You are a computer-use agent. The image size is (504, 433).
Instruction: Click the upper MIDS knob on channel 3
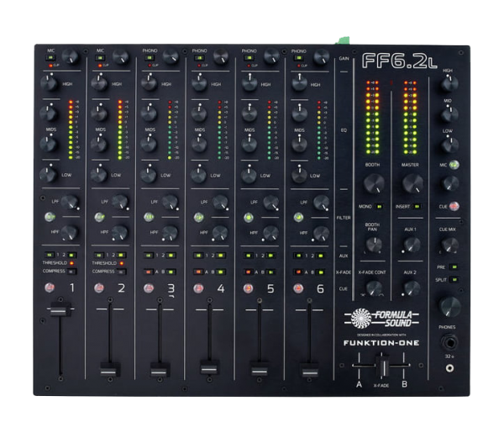pos(149,114)
